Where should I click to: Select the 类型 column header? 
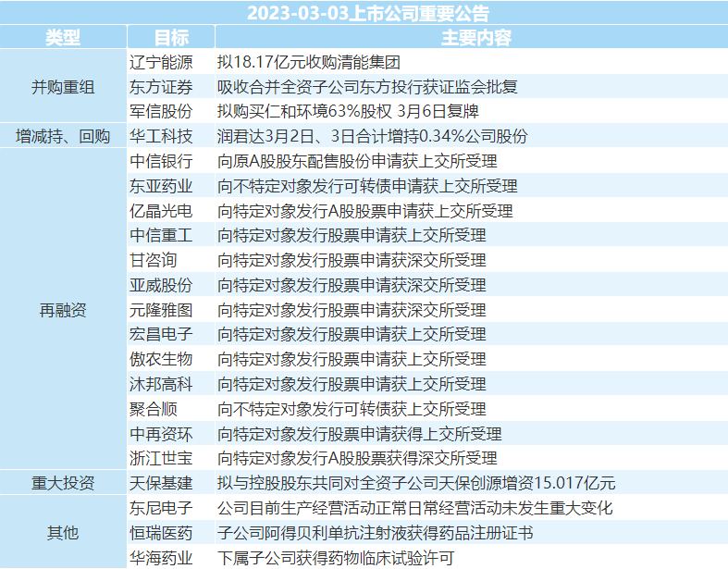click(x=63, y=37)
